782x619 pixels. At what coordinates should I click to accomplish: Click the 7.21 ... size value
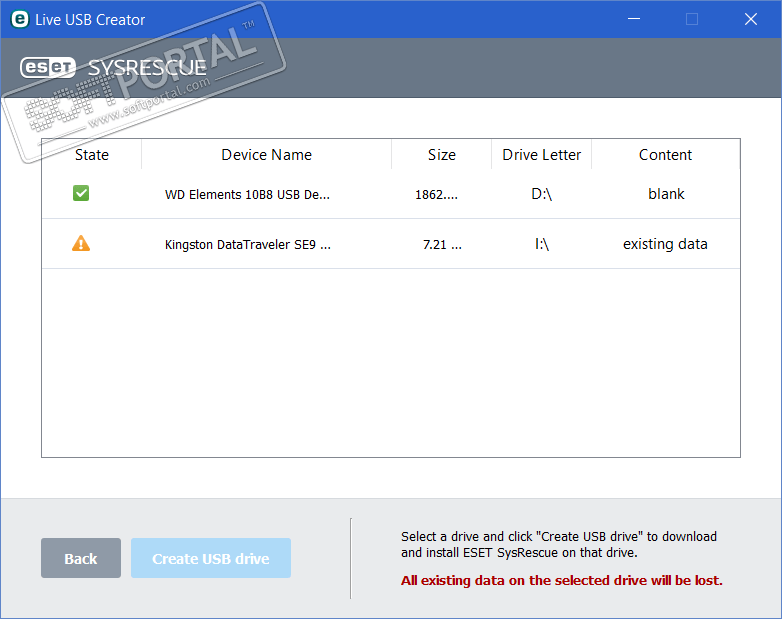pos(442,244)
